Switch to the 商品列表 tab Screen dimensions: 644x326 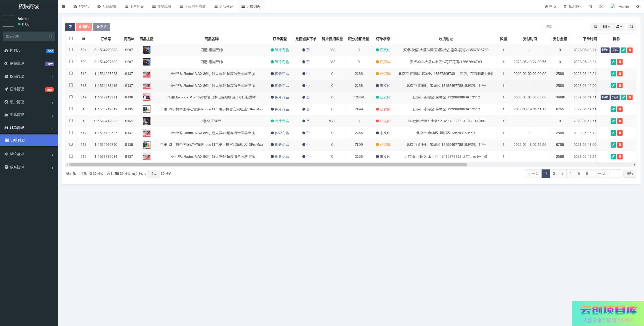coord(223,7)
